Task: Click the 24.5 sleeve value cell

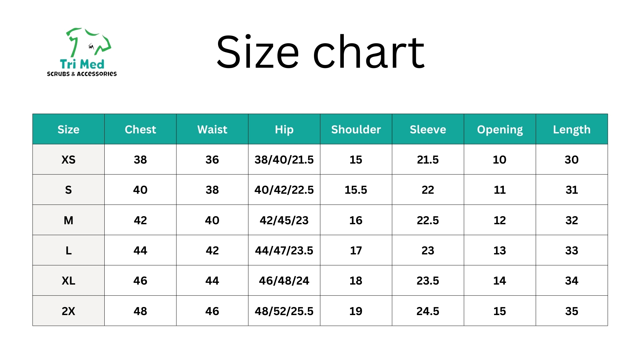Action: [x=428, y=311]
